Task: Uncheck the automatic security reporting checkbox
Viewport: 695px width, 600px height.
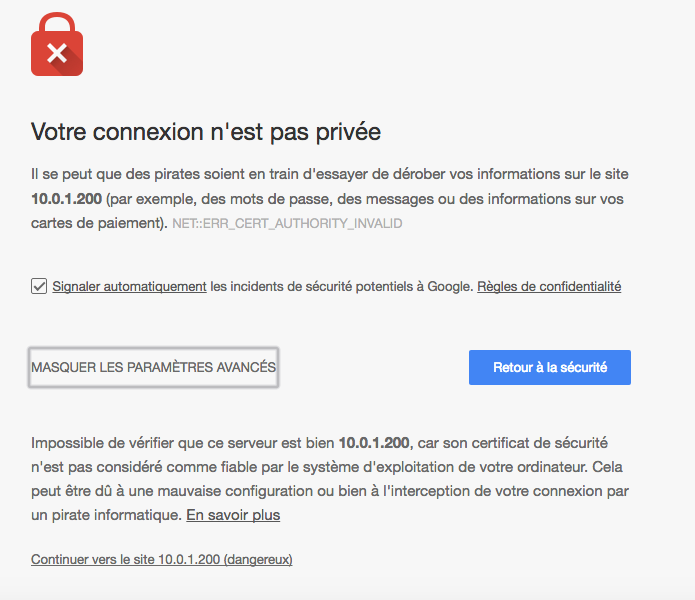Action: point(39,287)
